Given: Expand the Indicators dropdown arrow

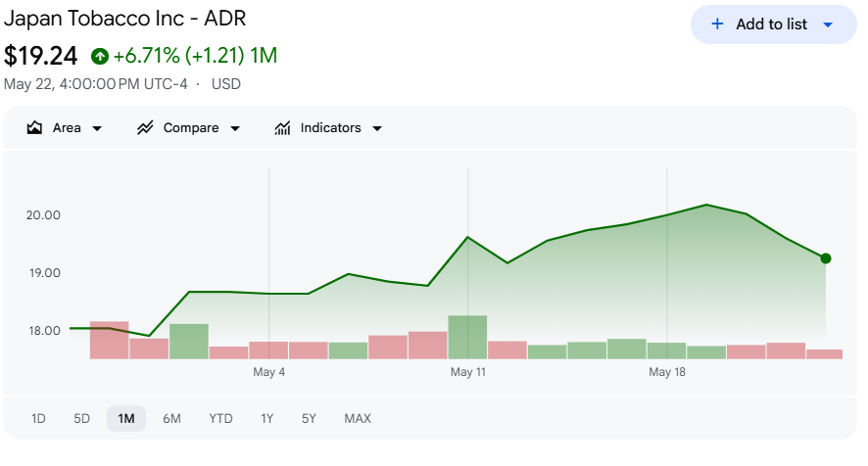Looking at the screenshot, I should [x=377, y=128].
